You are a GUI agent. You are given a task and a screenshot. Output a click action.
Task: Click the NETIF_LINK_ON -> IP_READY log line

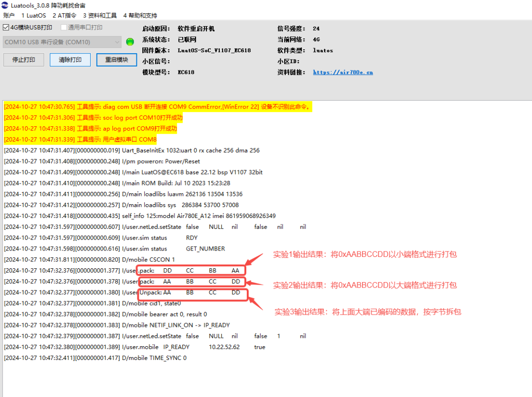pyautogui.click(x=117, y=325)
